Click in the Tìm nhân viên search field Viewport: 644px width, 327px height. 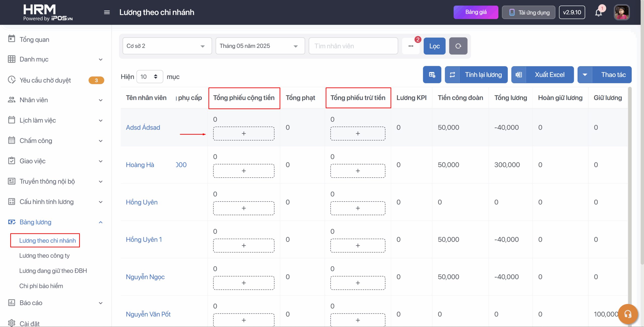coord(353,46)
